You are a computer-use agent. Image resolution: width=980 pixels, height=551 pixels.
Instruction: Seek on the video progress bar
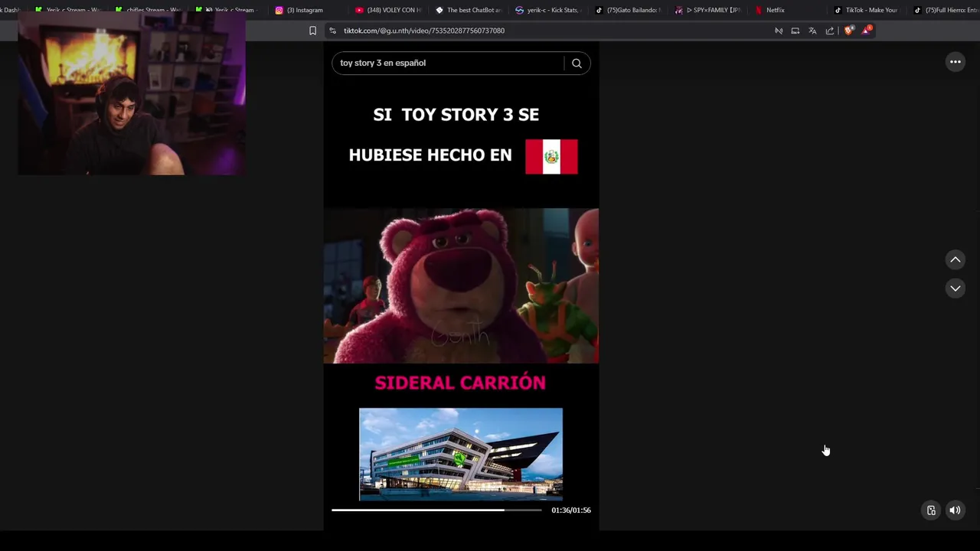click(436, 510)
